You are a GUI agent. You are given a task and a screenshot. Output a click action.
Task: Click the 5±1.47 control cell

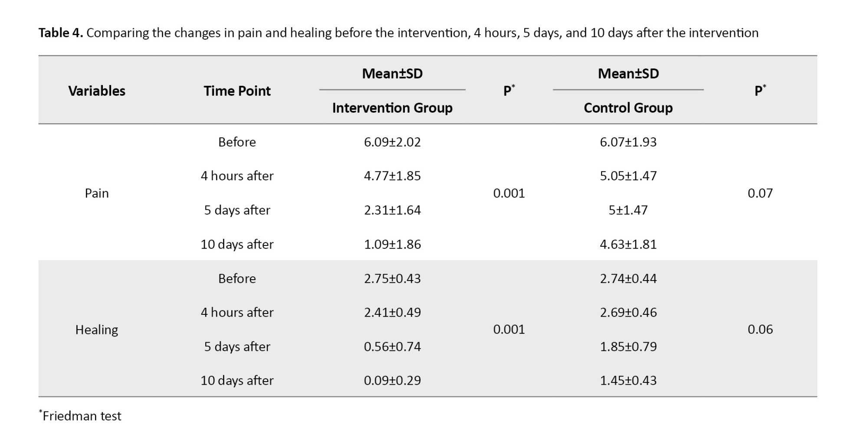coord(628,210)
